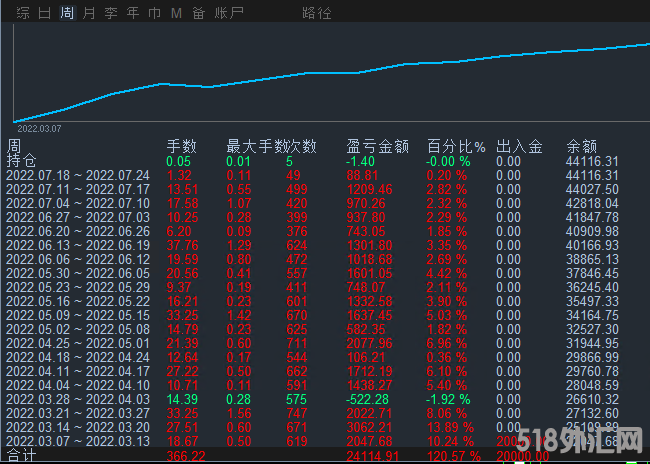The width and height of the screenshot is (650, 464).
Task: Click the 2022.03.07 start date on chart
Action: coord(39,128)
